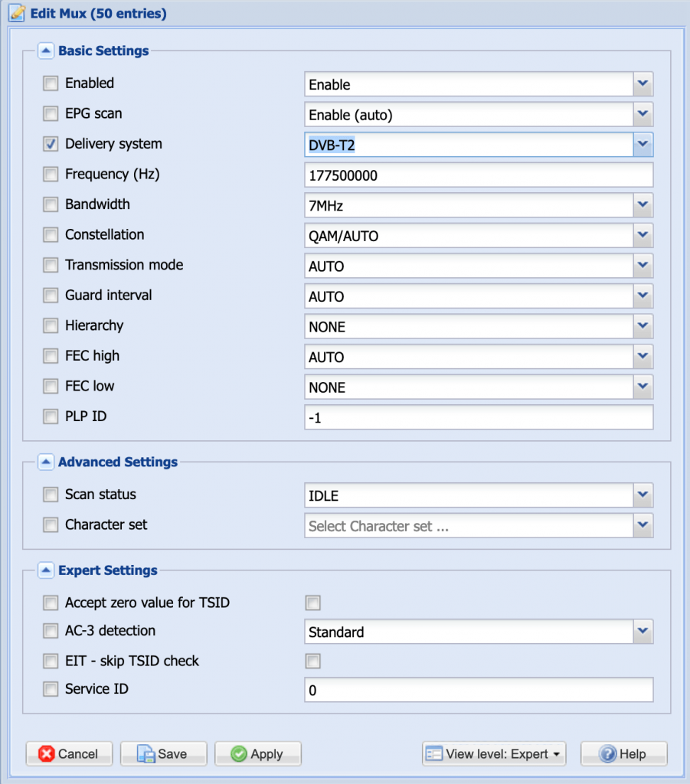
Task: Collapse the Advanced Settings section
Action: tap(46, 462)
